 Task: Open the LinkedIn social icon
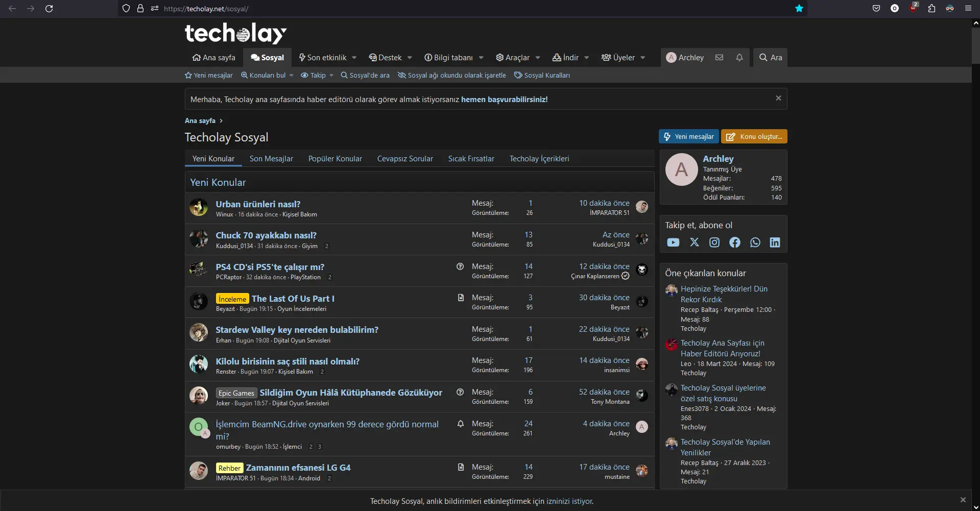[x=775, y=242]
